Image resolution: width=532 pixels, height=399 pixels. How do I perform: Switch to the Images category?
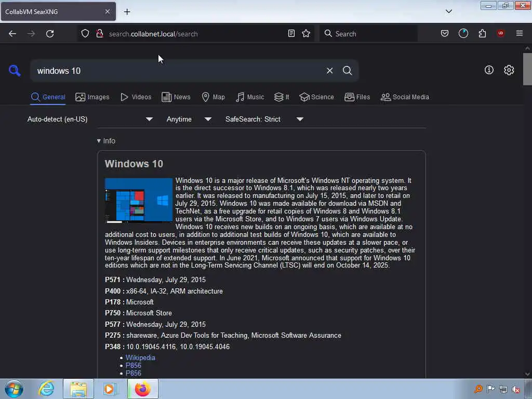point(92,97)
